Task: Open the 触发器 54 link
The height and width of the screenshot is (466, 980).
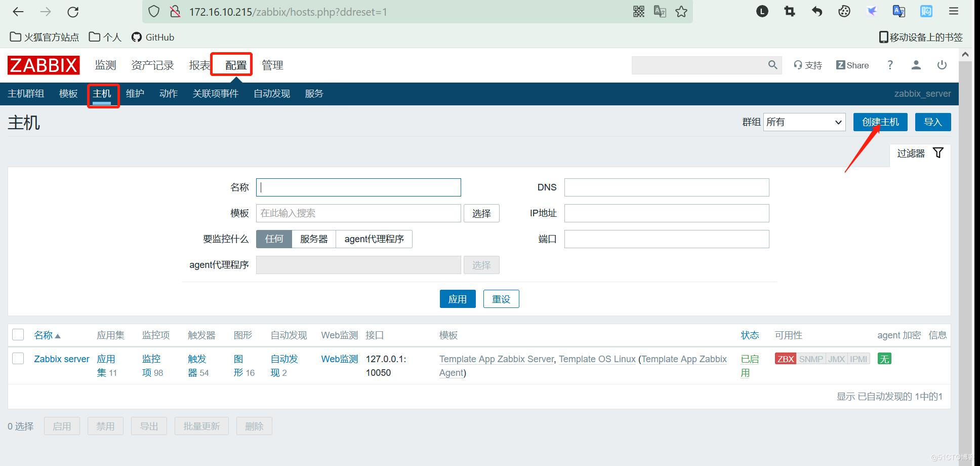Action: click(x=198, y=366)
